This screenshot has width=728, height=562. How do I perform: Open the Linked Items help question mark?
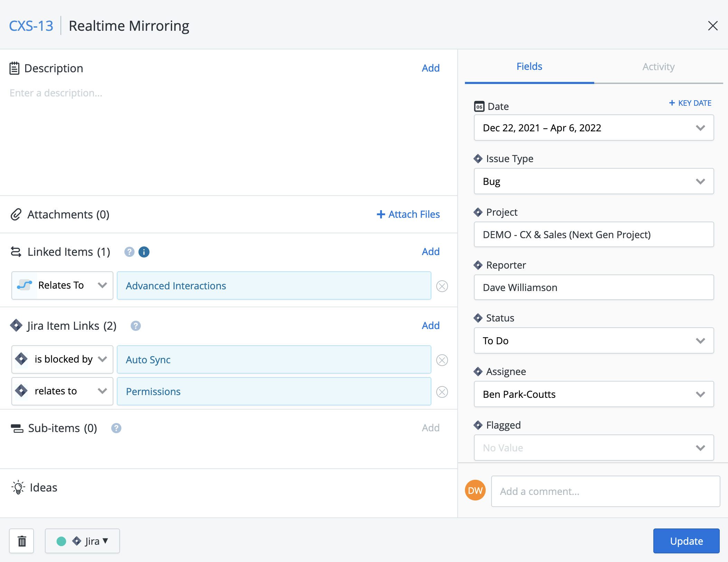coord(129,252)
